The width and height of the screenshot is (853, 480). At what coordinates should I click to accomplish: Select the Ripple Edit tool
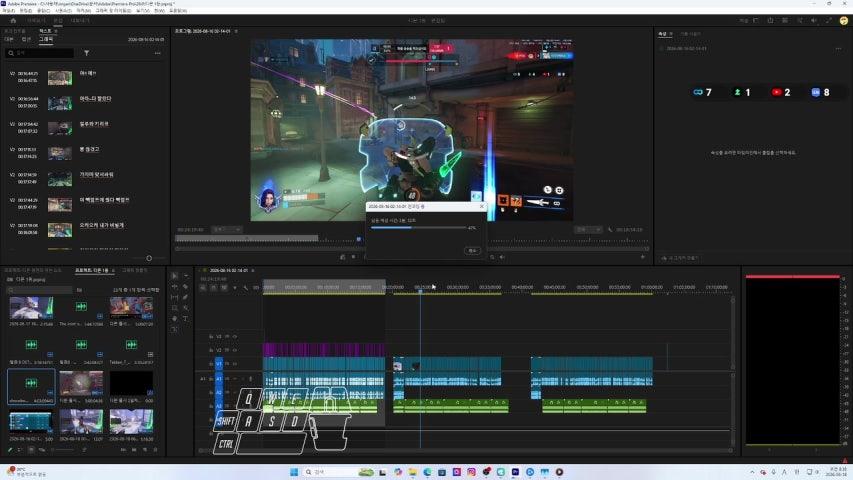pyautogui.click(x=175, y=287)
